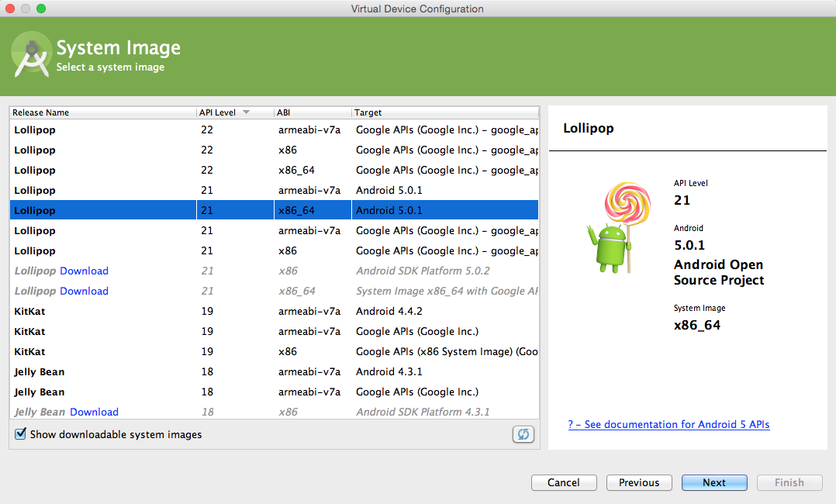Select Jelly Bean Android 4.3.1 row
Image resolution: width=836 pixels, height=504 pixels.
point(274,371)
